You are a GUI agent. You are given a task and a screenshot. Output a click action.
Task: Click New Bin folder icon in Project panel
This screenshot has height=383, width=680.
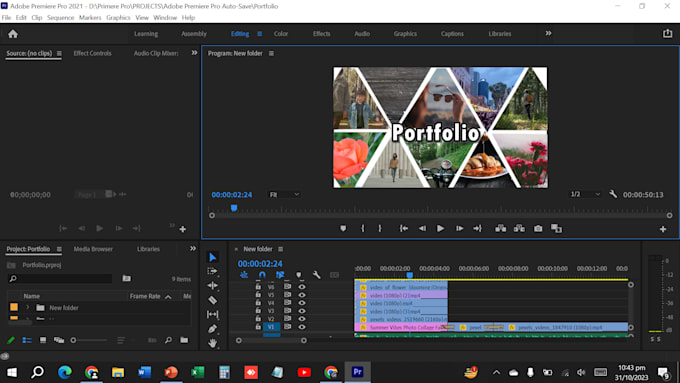coord(184,340)
